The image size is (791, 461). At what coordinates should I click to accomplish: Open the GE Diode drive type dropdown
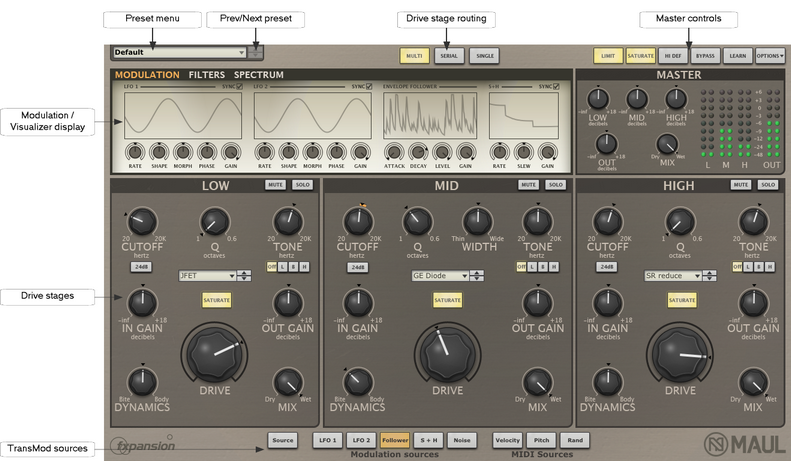point(440,276)
